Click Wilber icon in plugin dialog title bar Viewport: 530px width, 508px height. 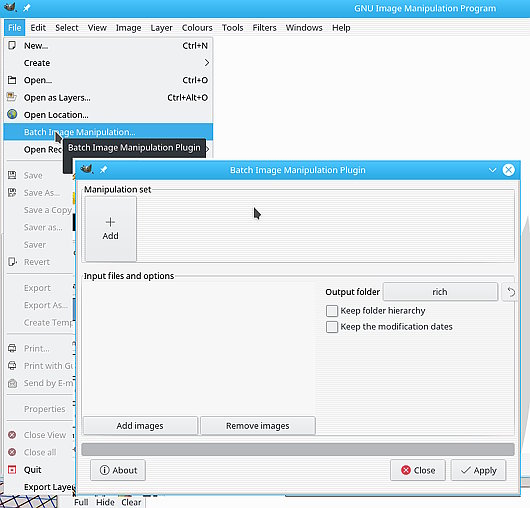pos(87,169)
